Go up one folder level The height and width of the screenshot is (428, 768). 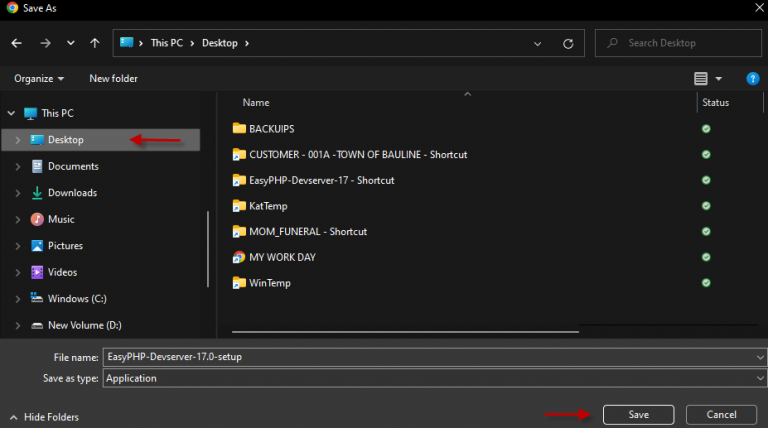click(x=95, y=43)
